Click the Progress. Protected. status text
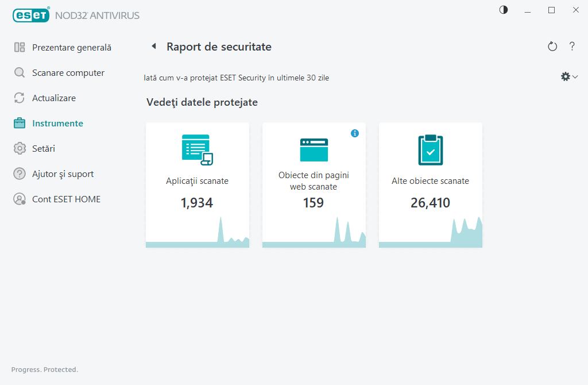 click(x=45, y=369)
